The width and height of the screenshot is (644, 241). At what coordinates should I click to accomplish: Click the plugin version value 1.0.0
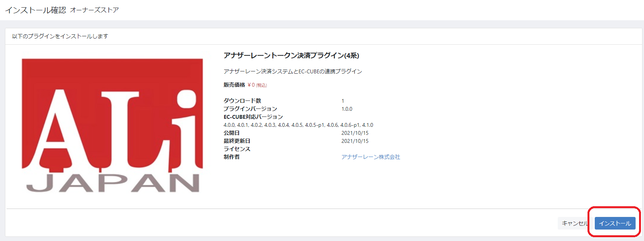point(347,109)
